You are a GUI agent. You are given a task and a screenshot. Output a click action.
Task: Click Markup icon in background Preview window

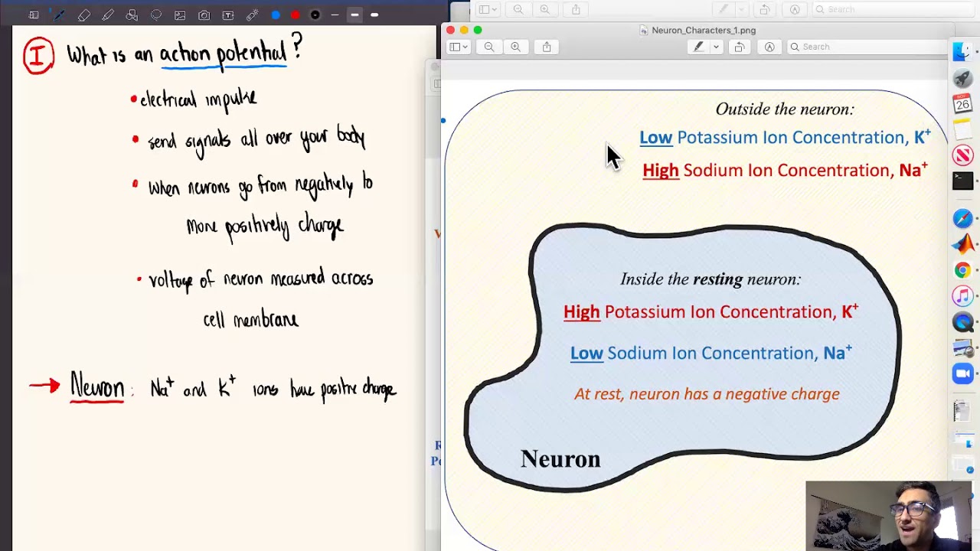(795, 9)
